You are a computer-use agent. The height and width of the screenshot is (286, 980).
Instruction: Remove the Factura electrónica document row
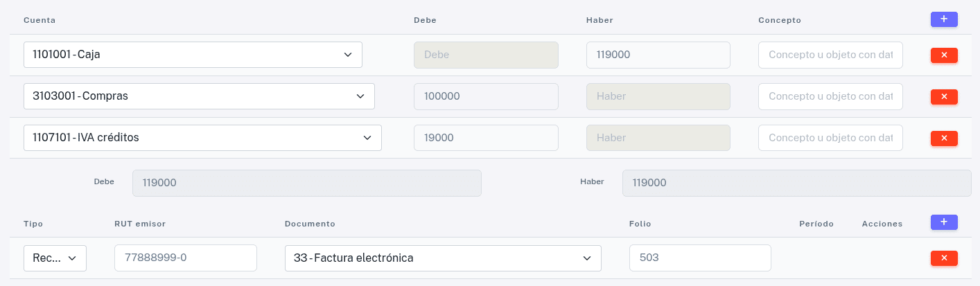943,258
